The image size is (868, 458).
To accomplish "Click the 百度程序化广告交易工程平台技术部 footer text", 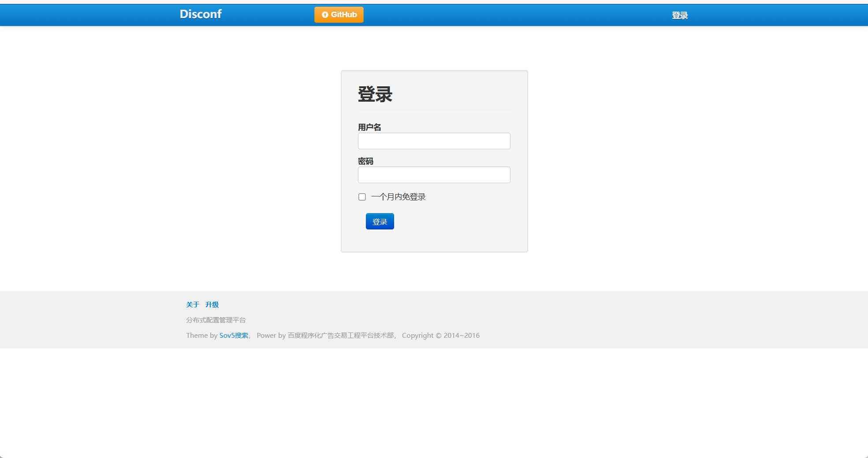I will (x=341, y=336).
